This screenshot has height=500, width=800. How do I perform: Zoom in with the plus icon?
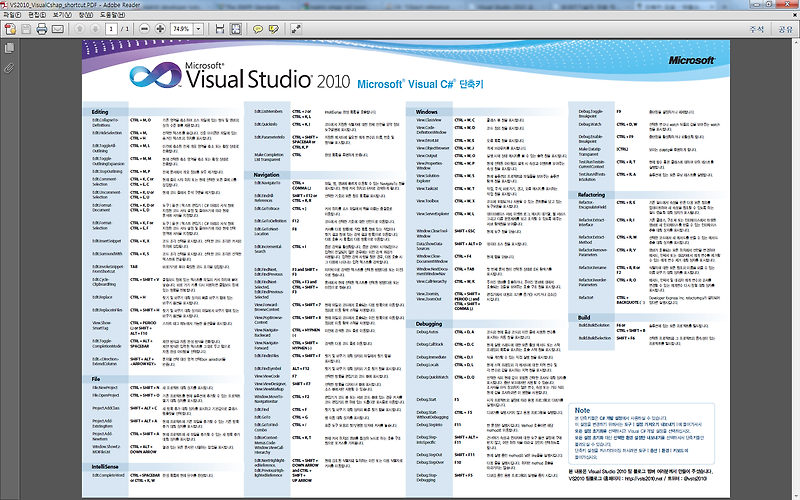(160, 29)
